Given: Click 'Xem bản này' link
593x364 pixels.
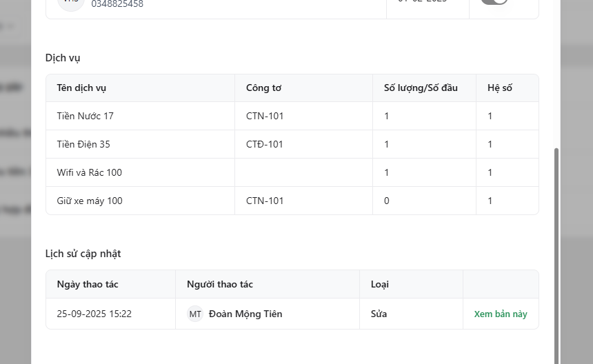Looking at the screenshot, I should [501, 314].
